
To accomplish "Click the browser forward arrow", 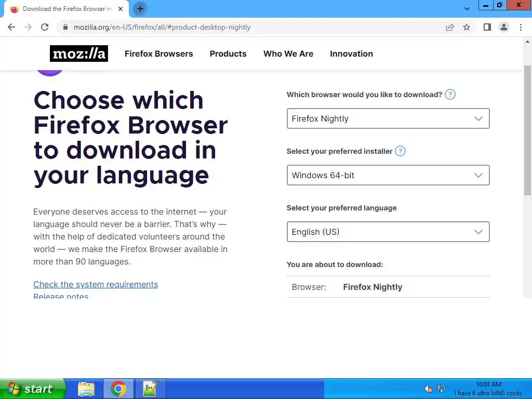I will [x=28, y=27].
